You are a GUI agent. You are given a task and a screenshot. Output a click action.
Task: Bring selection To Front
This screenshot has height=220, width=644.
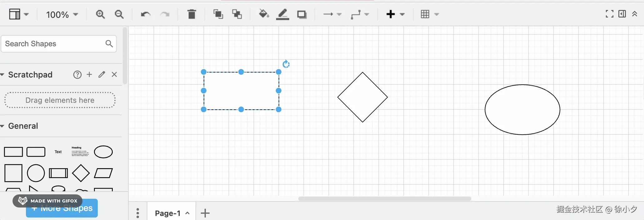(x=218, y=14)
